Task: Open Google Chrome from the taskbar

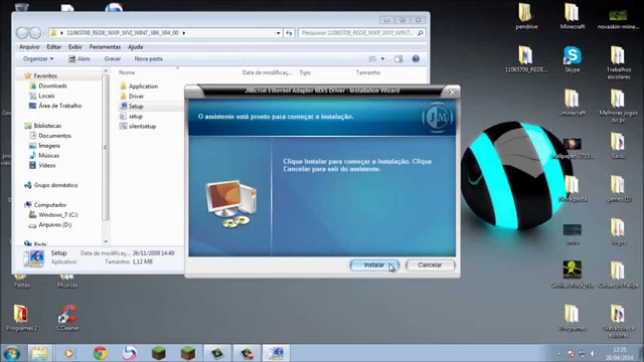Action: pyautogui.click(x=100, y=353)
